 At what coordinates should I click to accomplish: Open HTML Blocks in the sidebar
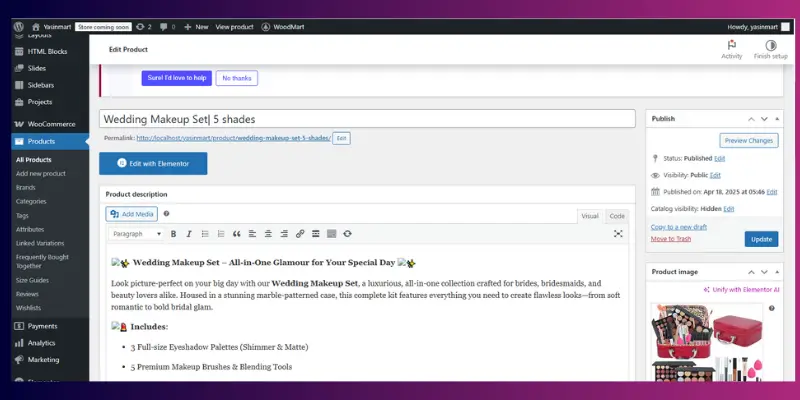[x=47, y=52]
